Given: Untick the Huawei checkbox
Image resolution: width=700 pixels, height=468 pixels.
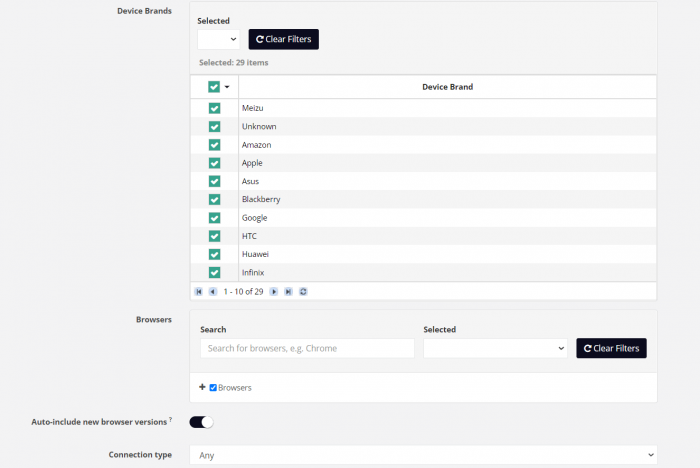Looking at the screenshot, I should [214, 254].
